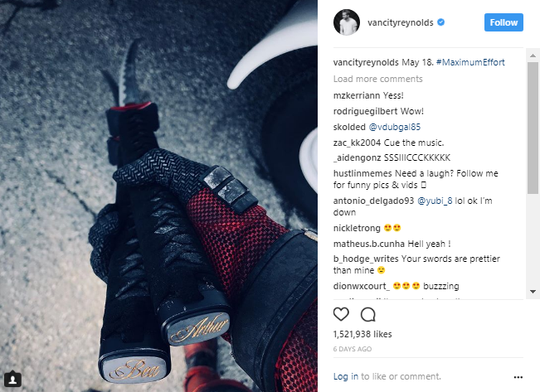Click the heart like icon
This screenshot has width=540, height=392.
point(341,314)
